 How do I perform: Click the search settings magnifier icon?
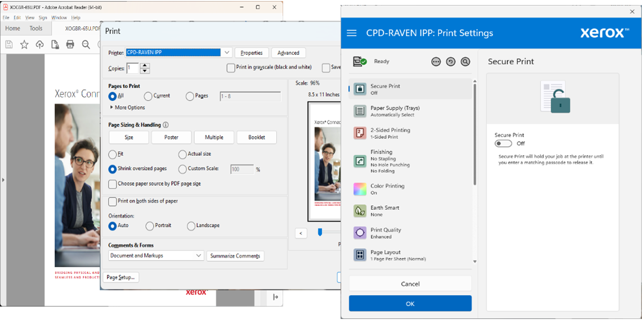(x=466, y=62)
